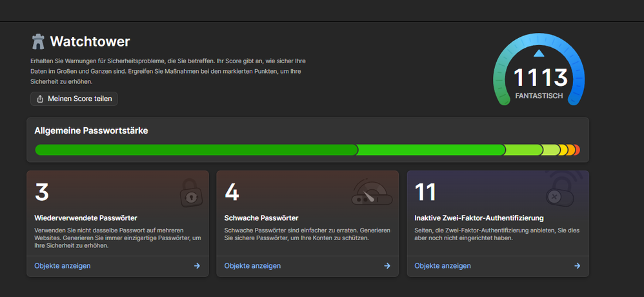The width and height of the screenshot is (644, 297).
Task: Click the speedometer icon on weak passwords card
Action: tap(371, 192)
